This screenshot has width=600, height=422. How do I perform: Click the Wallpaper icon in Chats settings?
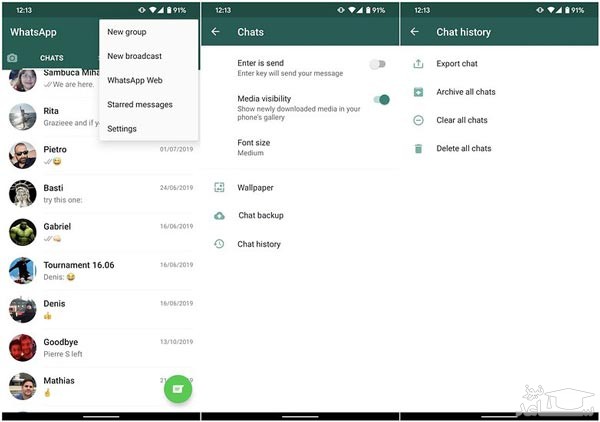(x=219, y=187)
